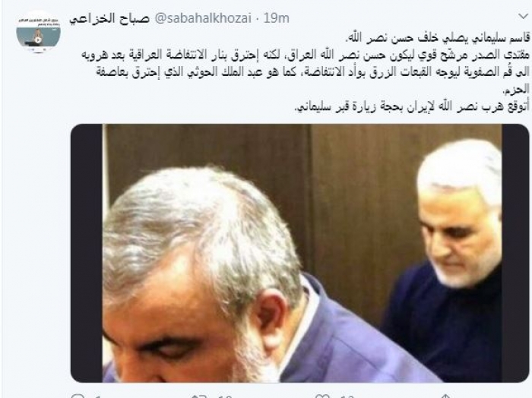Click the tweet author's profile avatar
This screenshot has height=398, width=532.
pyautogui.click(x=38, y=32)
